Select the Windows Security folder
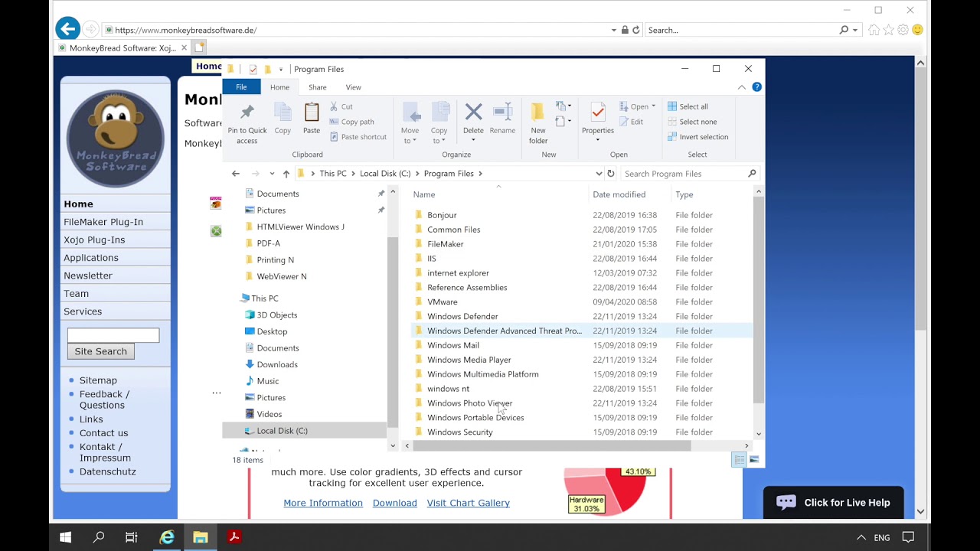 (459, 432)
